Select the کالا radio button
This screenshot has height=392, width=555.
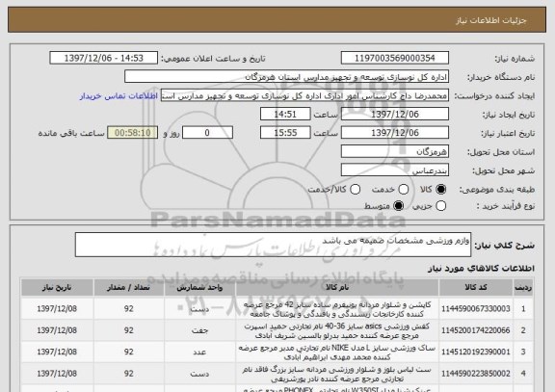[440, 190]
